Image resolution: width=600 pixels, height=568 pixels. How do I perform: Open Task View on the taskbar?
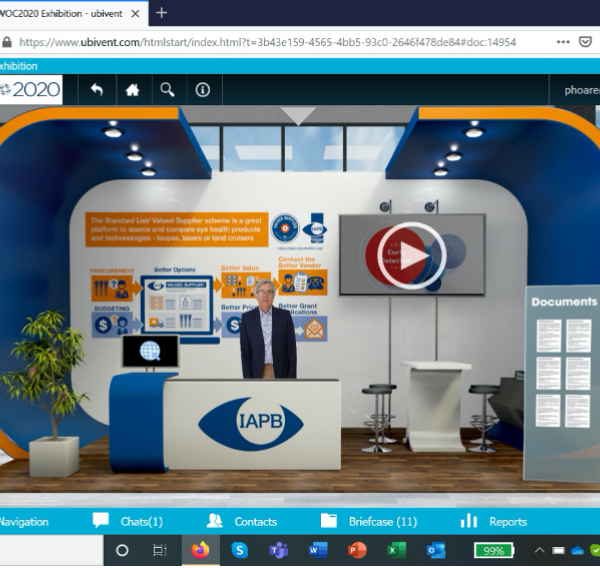pos(160,550)
